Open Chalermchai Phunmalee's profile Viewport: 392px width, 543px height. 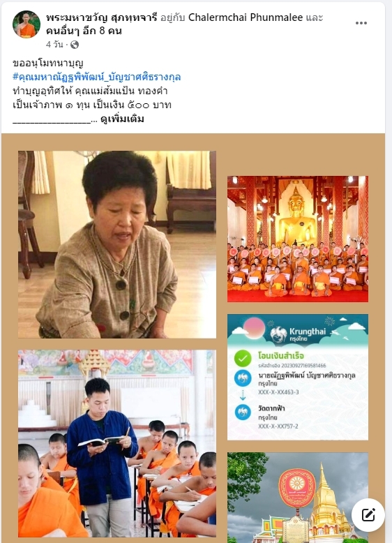246,17
